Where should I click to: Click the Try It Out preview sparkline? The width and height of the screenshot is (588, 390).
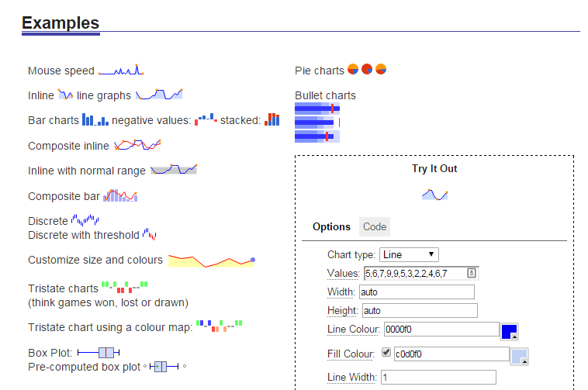434,194
